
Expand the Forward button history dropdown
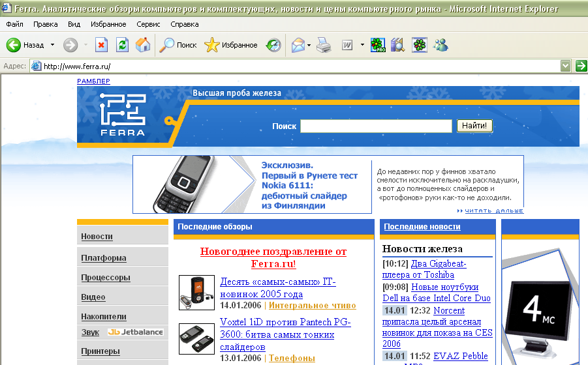[x=85, y=45]
